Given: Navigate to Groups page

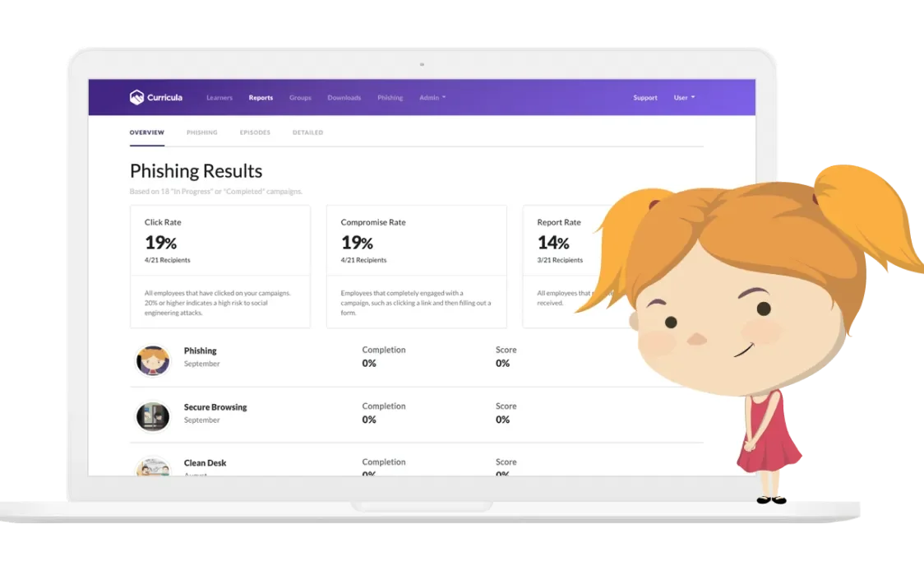Looking at the screenshot, I should tap(300, 98).
